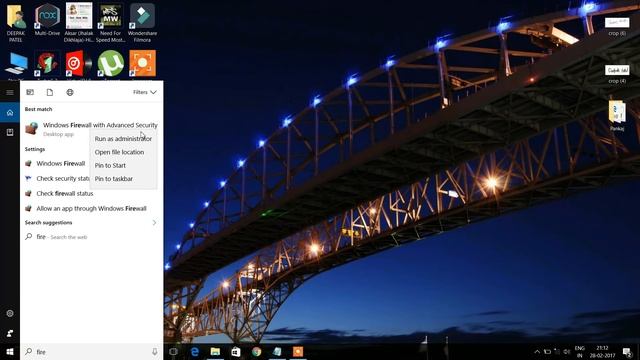Open volume control in system tray
This screenshot has height=360, width=640.
567,351
